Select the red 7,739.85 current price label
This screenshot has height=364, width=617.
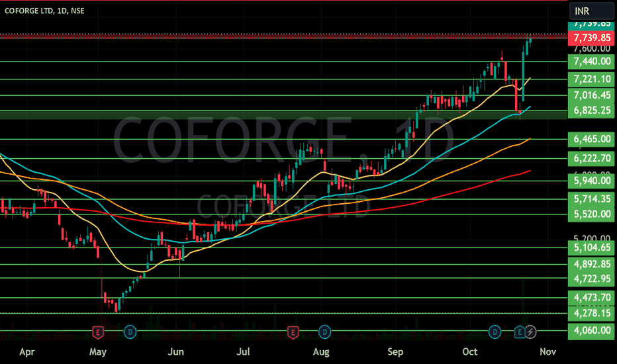point(591,38)
